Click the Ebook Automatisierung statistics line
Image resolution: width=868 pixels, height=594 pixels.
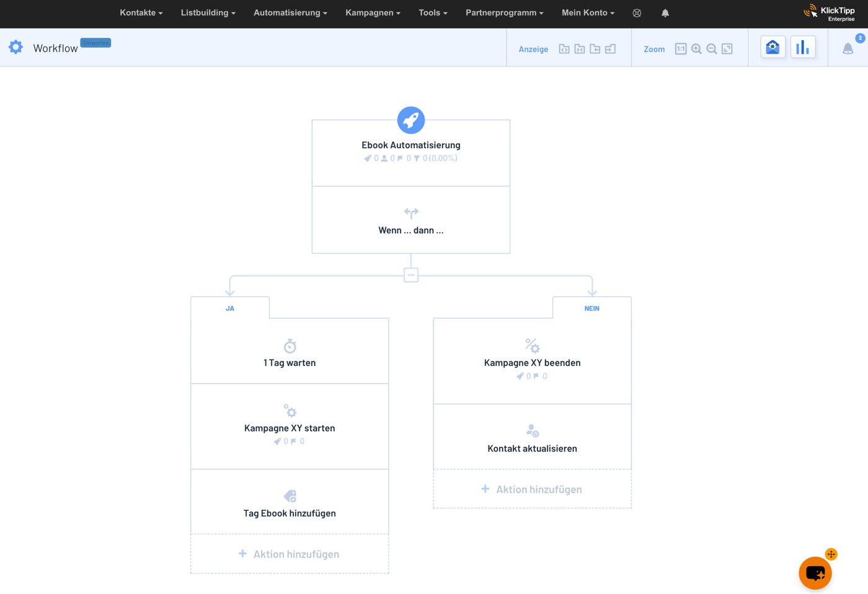411,158
